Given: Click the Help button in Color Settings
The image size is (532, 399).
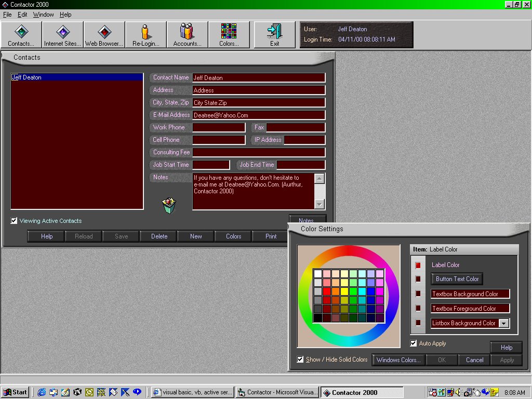Looking at the screenshot, I should click(506, 348).
